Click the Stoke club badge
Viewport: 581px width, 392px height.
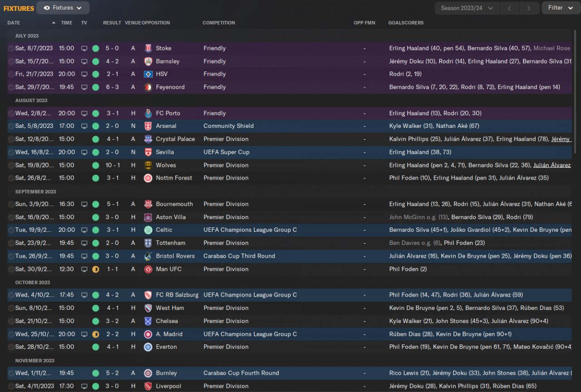(x=148, y=48)
